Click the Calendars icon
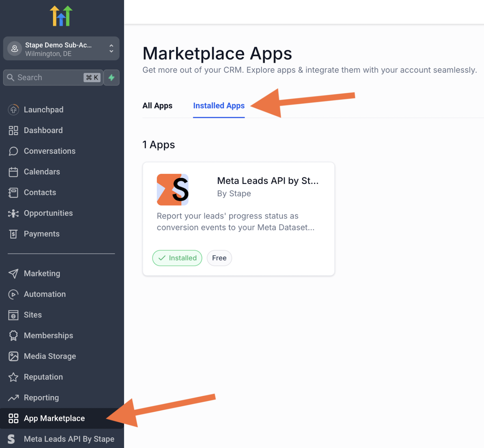Image resolution: width=484 pixels, height=448 pixels. 13,172
